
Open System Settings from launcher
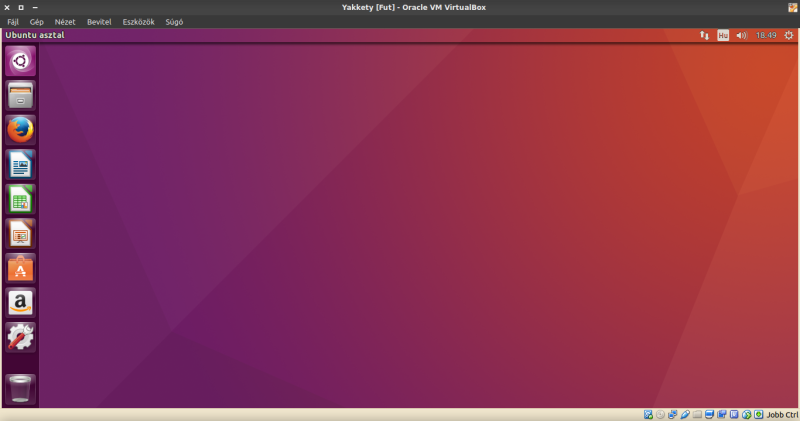point(21,337)
